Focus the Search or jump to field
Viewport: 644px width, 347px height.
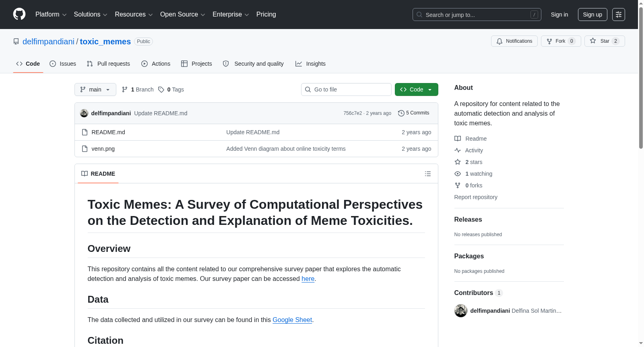tap(477, 15)
